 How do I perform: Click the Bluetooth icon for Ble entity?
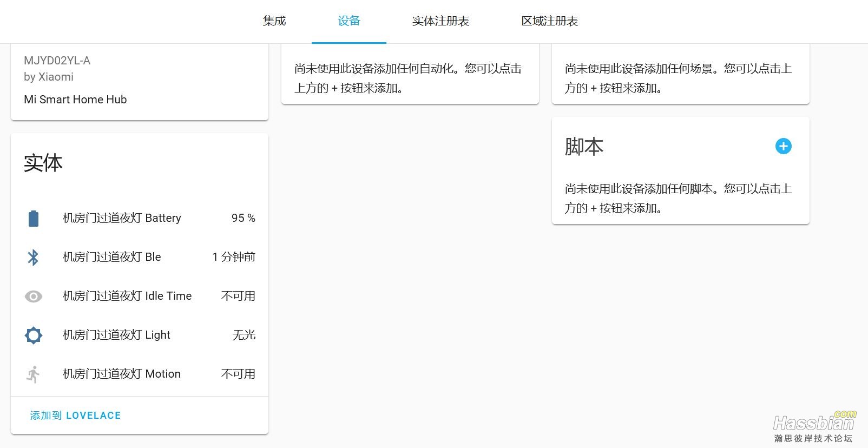coord(34,258)
